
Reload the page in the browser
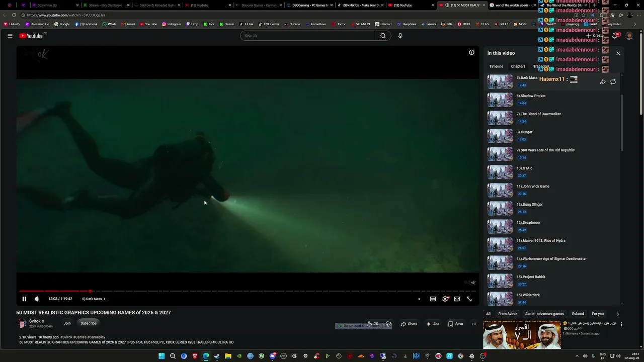point(14,15)
